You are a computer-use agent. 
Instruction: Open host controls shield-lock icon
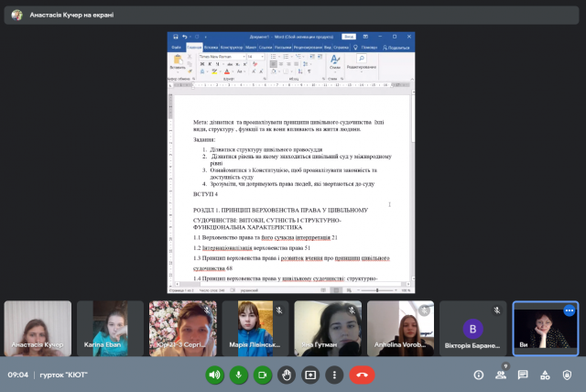(x=567, y=375)
